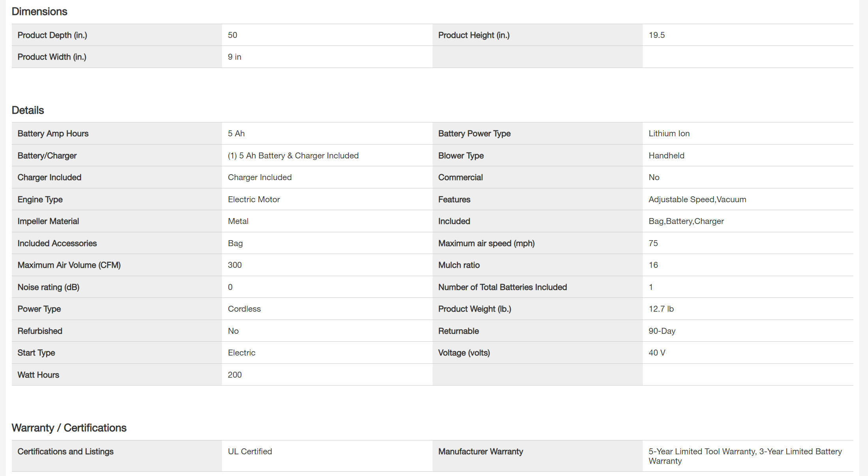Click the Warranty / Certifications heading

[69, 428]
